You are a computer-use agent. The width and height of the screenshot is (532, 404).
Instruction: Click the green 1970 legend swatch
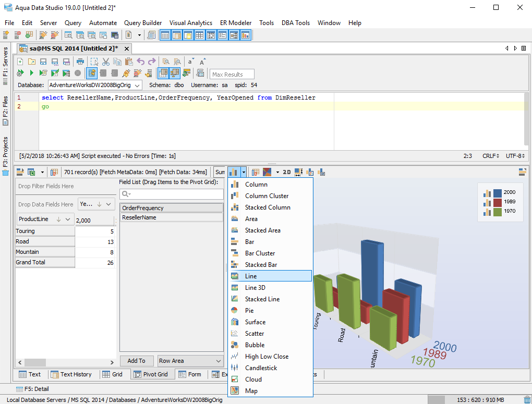(x=498, y=212)
